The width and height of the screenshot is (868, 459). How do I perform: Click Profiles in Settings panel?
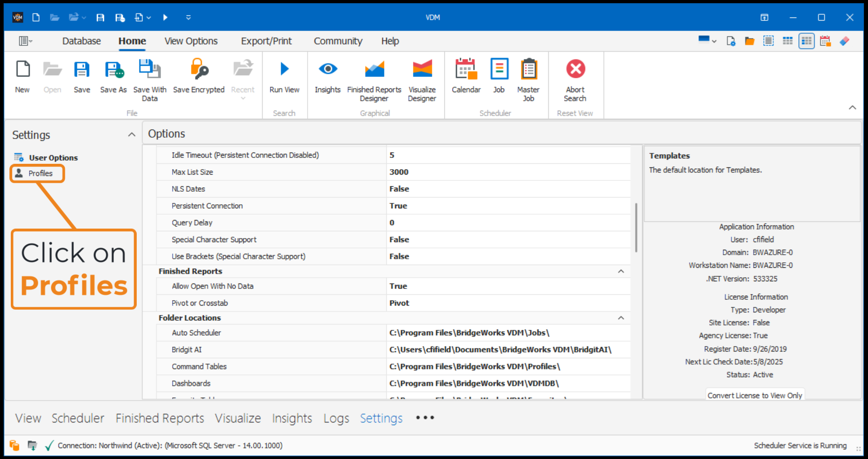(40, 173)
